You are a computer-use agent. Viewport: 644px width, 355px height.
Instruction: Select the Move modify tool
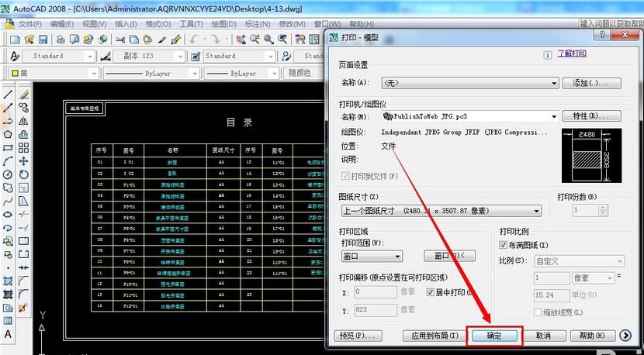pyautogui.click(x=24, y=161)
